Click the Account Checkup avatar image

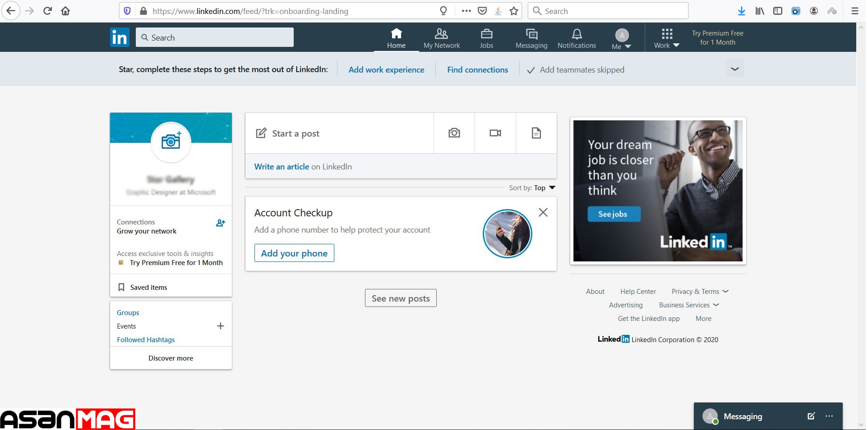508,233
